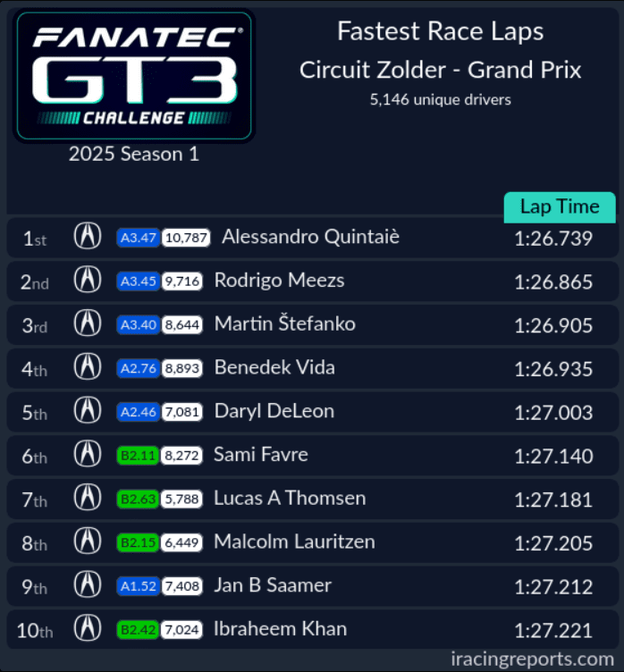624x672 pixels.
Task: Click Acura icon in Benedek Vida row
Action: [88, 367]
